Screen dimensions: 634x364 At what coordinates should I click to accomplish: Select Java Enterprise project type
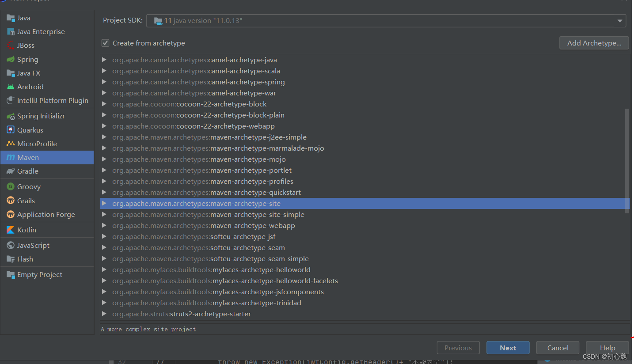(x=47, y=32)
